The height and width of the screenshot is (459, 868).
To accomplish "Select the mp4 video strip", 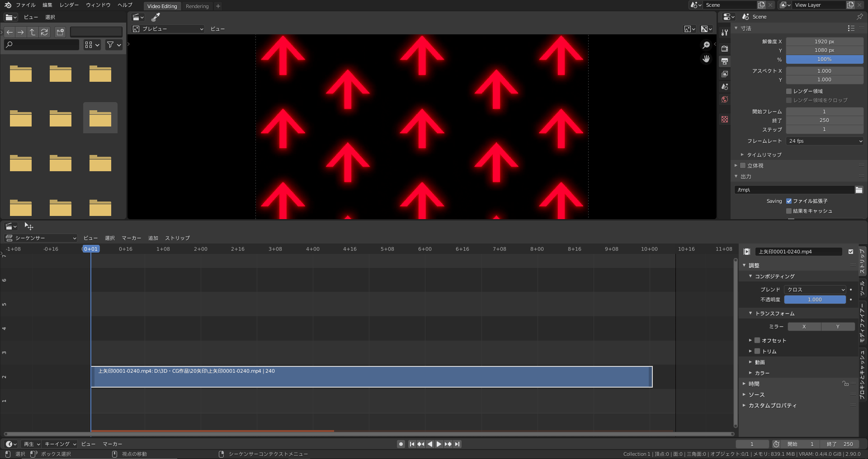I will pos(372,377).
